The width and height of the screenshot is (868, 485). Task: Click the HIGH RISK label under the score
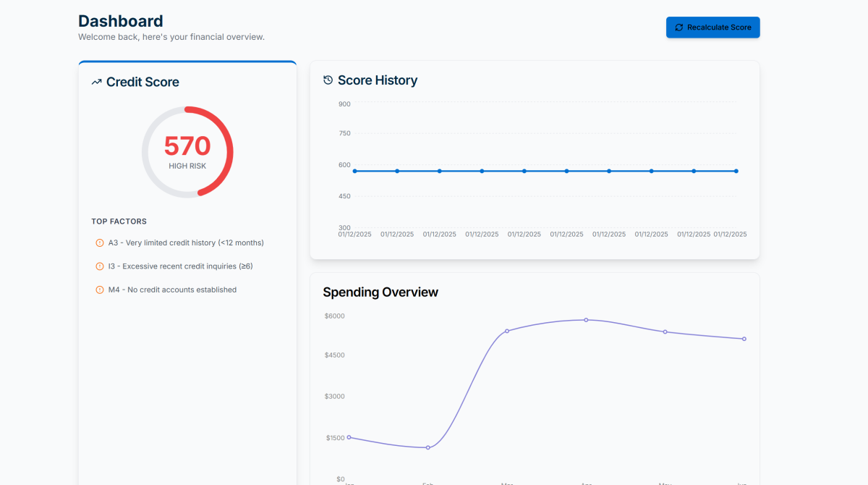coord(187,166)
